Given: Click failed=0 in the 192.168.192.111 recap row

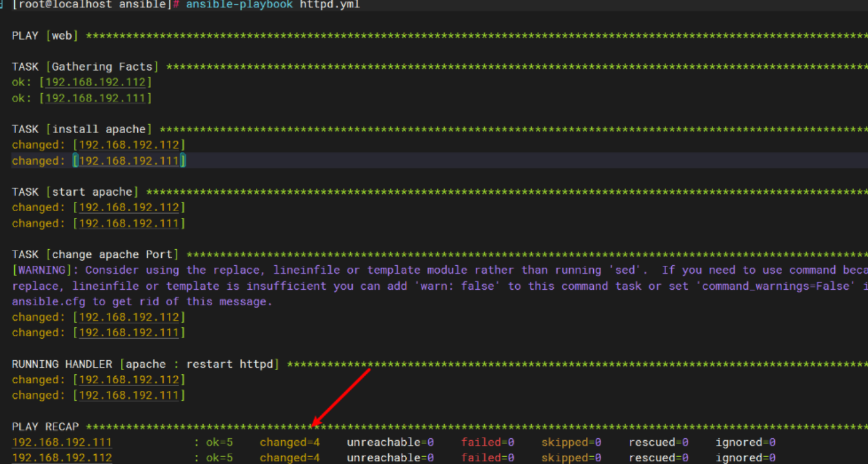Looking at the screenshot, I should pos(488,443).
